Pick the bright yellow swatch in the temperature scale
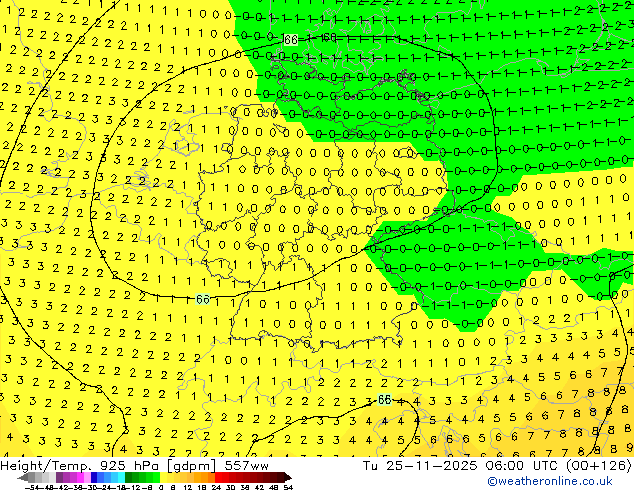 tap(163, 477)
